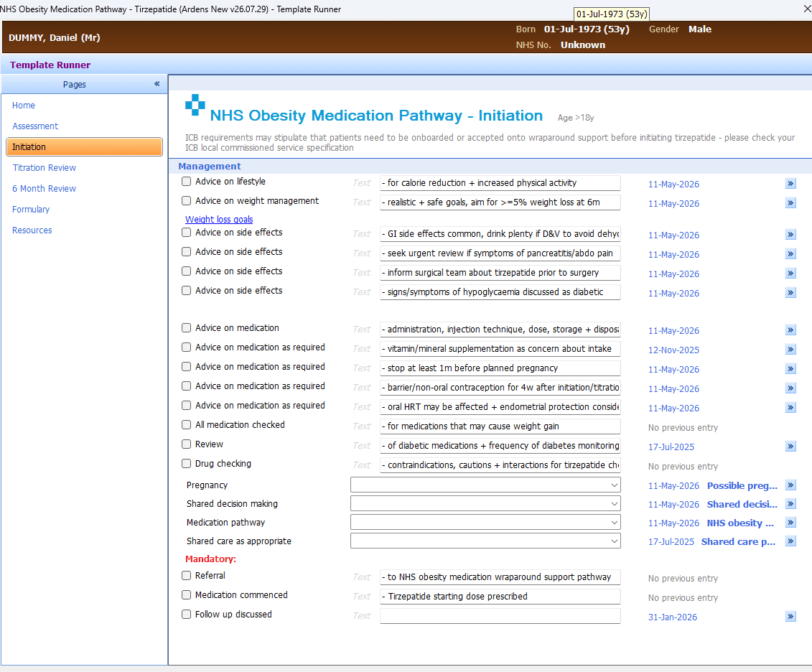Tick the Drug checking checkbox
This screenshot has width=812, height=672.
click(187, 463)
